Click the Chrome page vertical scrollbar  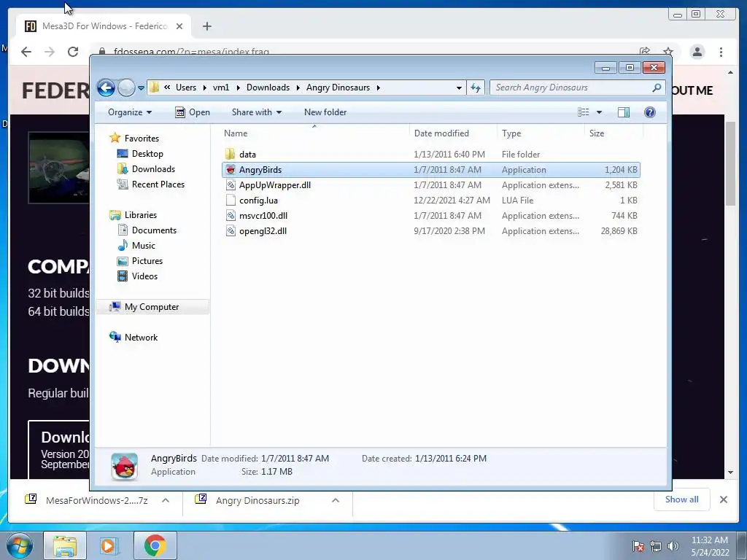tap(731, 164)
